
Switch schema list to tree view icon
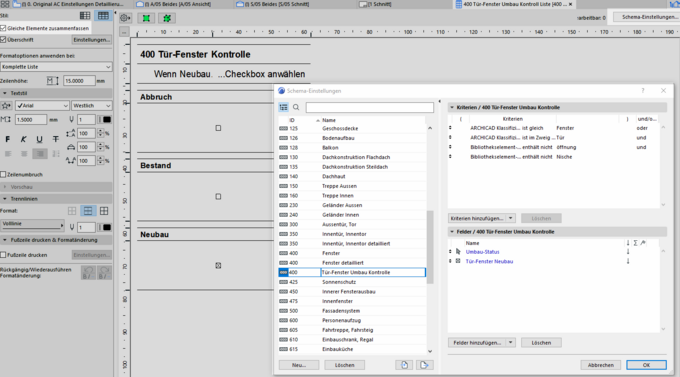pos(284,107)
